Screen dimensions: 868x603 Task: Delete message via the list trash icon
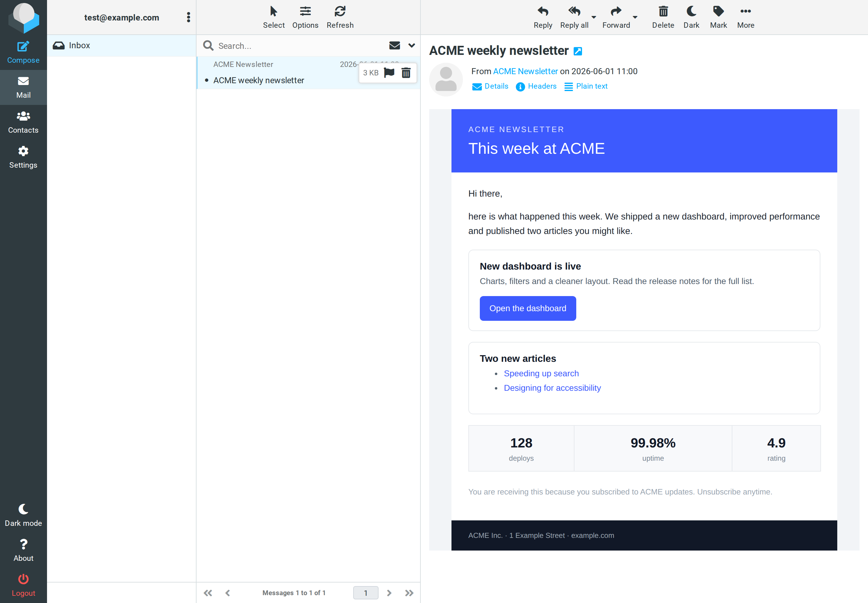tap(406, 73)
